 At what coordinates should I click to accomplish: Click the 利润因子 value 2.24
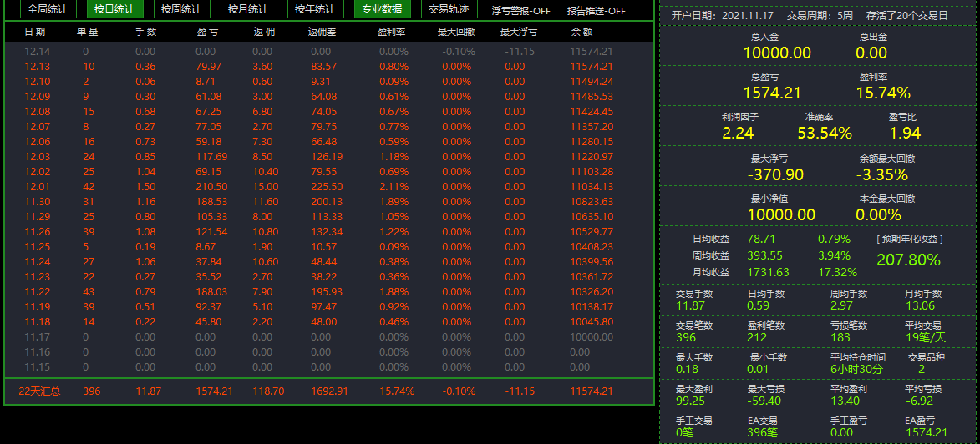pyautogui.click(x=738, y=133)
